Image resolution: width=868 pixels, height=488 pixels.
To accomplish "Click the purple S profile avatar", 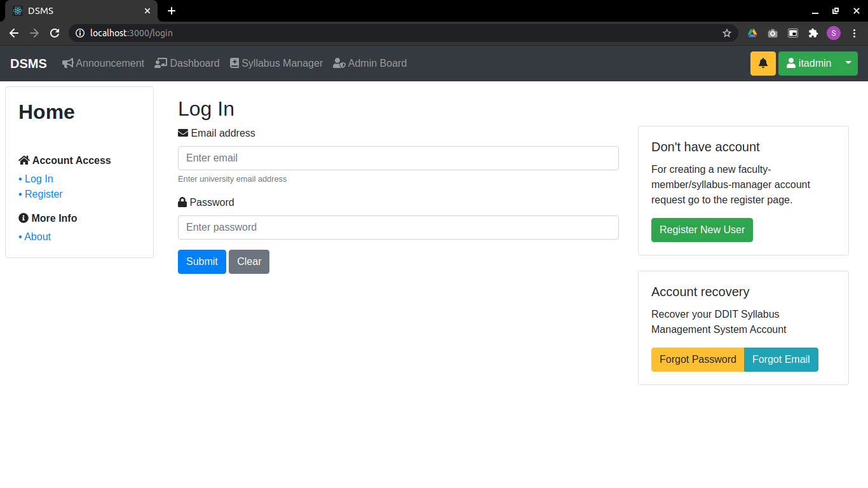I will click(x=834, y=33).
